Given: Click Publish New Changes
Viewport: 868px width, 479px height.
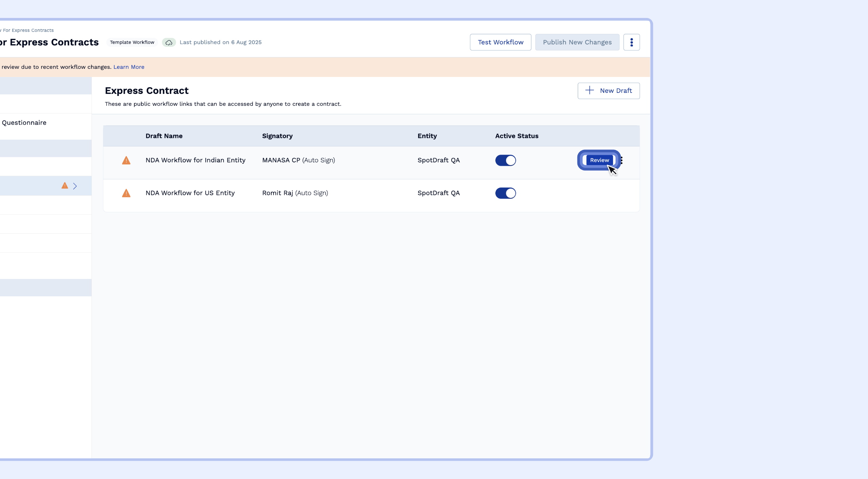Looking at the screenshot, I should click(x=577, y=42).
